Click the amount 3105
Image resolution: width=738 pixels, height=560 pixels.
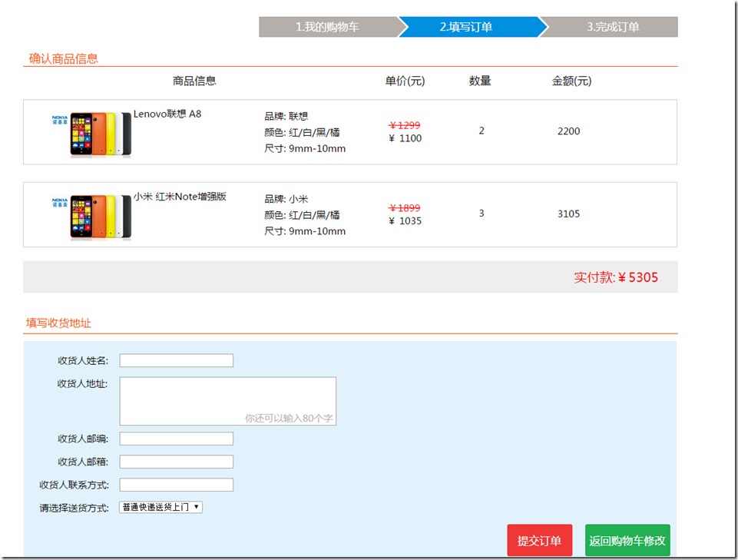coord(568,214)
